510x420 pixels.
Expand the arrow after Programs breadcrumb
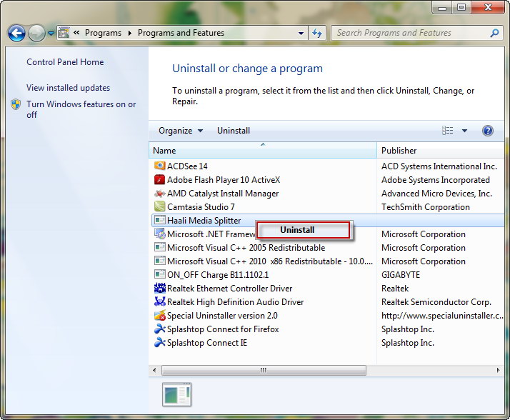[130, 33]
